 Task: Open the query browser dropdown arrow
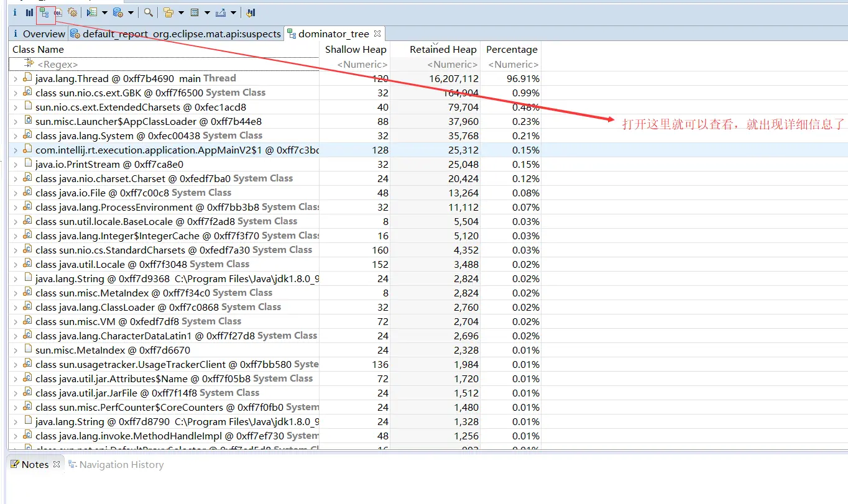pyautogui.click(x=131, y=12)
